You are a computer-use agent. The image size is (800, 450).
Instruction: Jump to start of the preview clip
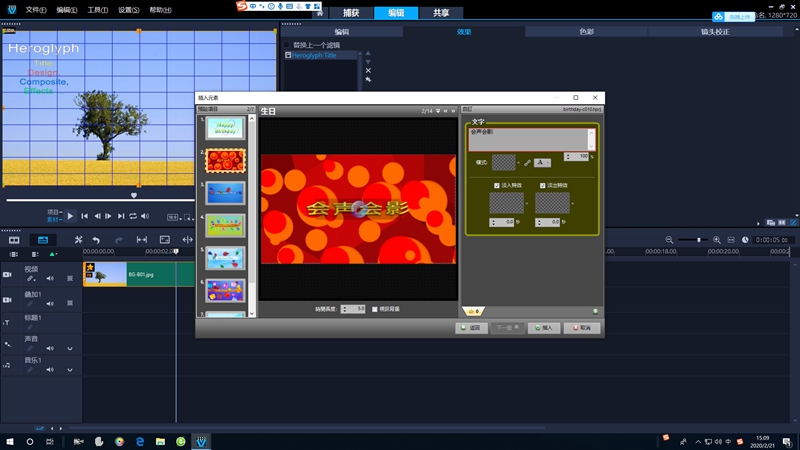coord(85,216)
